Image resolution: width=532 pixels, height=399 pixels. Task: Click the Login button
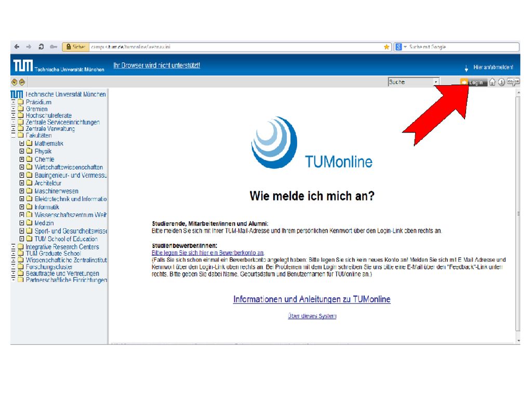tap(473, 82)
